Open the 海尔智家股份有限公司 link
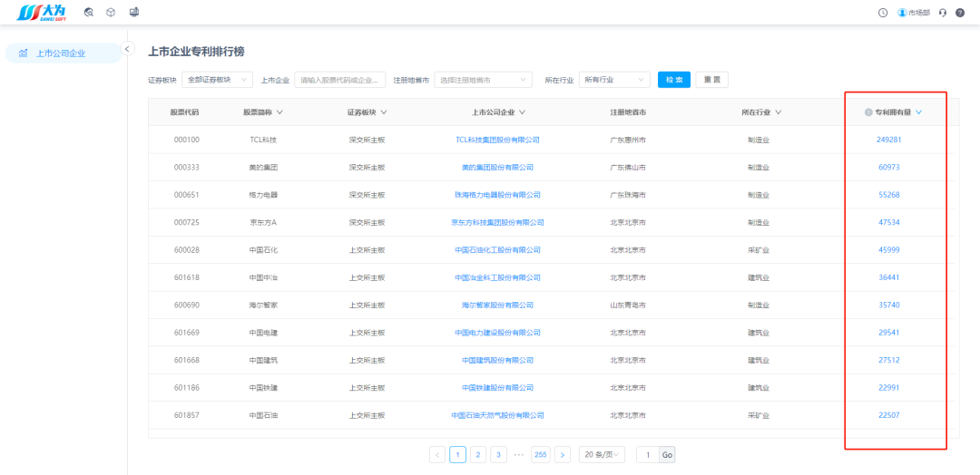This screenshot has width=980, height=475. (497, 305)
